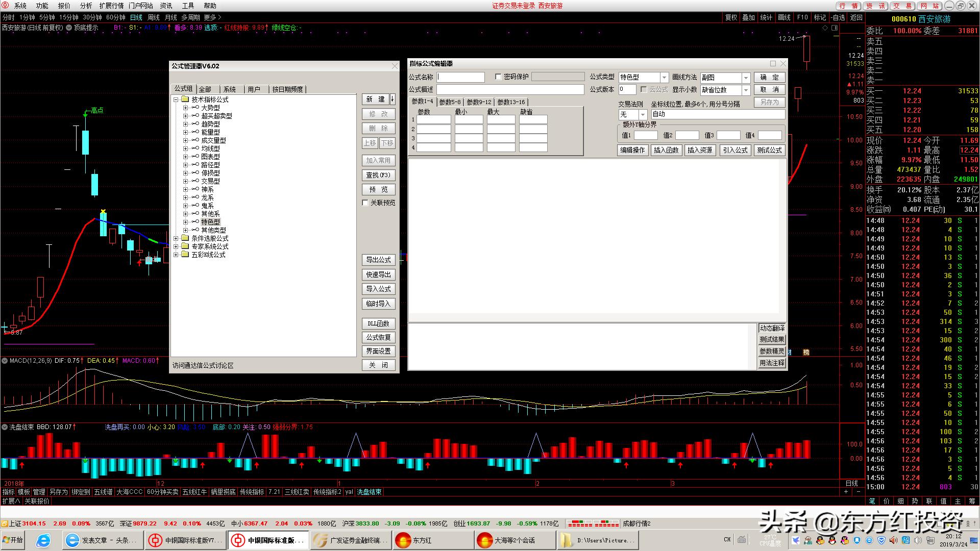Image resolution: width=980 pixels, height=551 pixels.
Task: Toggle the 关联预览 checkbox
Action: tap(365, 203)
